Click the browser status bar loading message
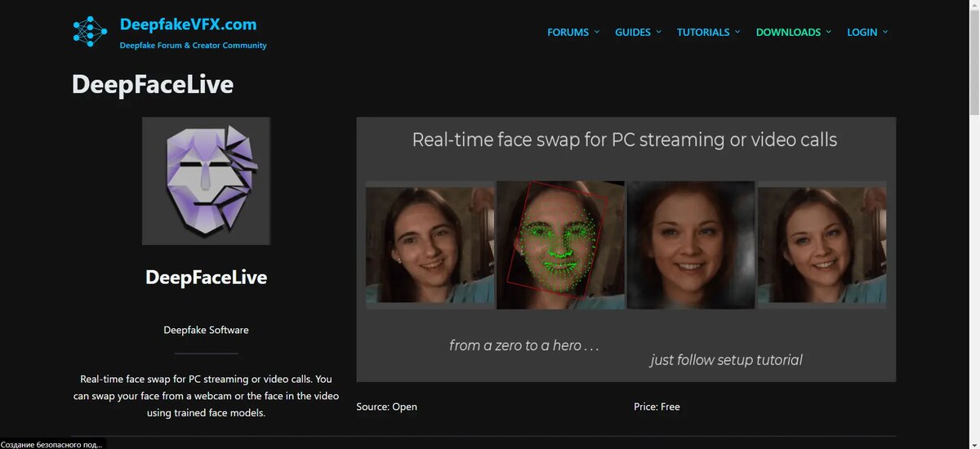Screen dimensions: 980x449 (x=51, y=444)
